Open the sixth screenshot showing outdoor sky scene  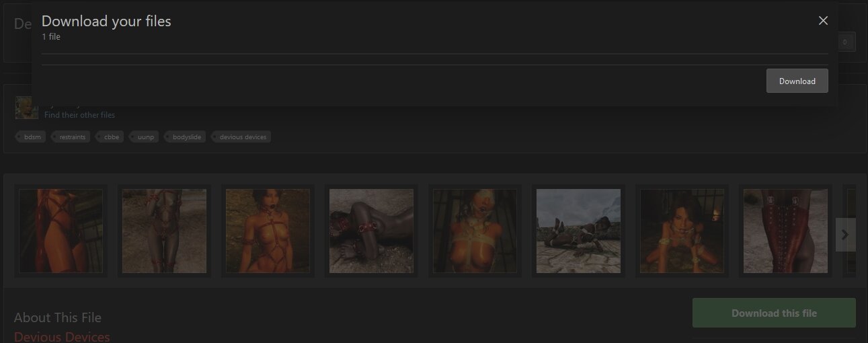click(578, 231)
